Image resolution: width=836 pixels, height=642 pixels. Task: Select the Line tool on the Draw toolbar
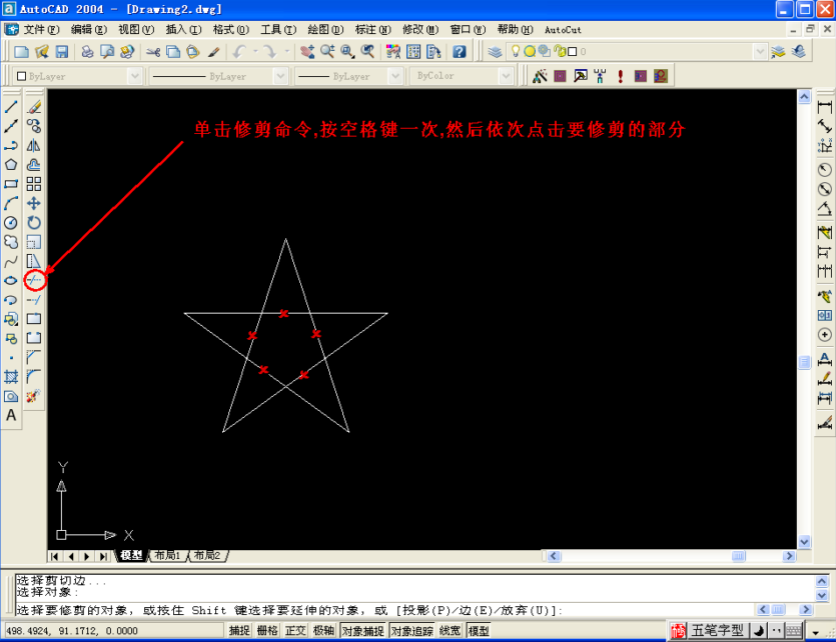pos(10,107)
